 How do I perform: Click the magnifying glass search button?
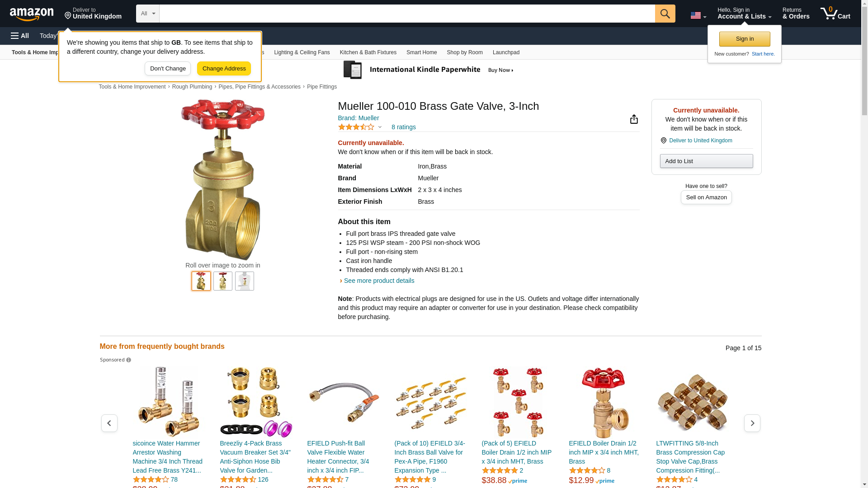(665, 14)
